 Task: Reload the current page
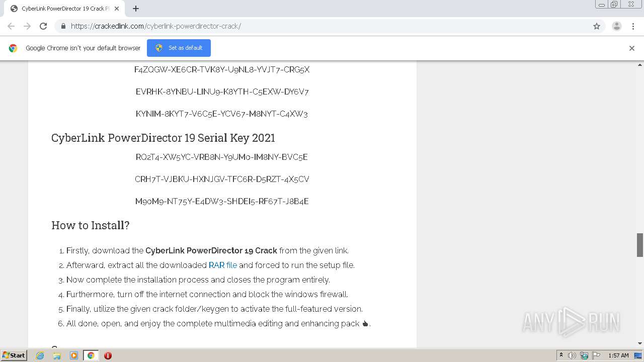click(43, 26)
